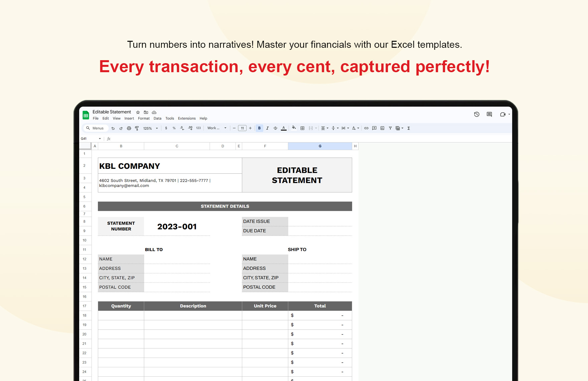Decrease the font size

click(x=234, y=128)
